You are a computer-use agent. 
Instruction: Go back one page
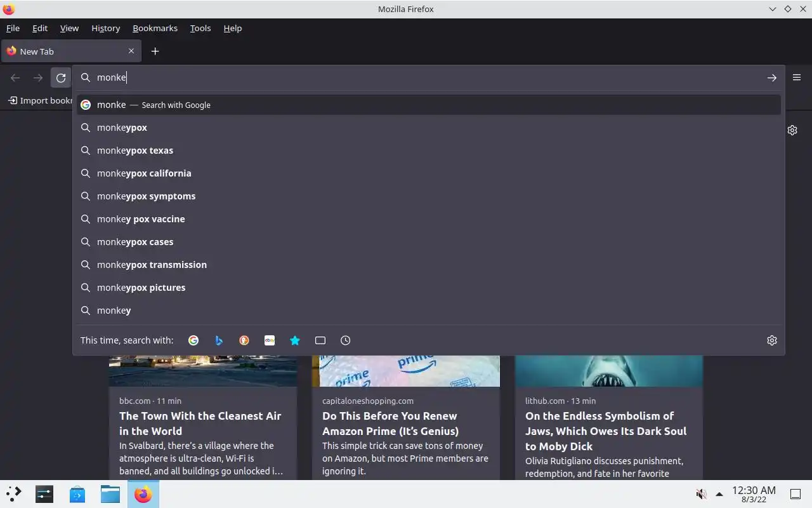click(15, 77)
